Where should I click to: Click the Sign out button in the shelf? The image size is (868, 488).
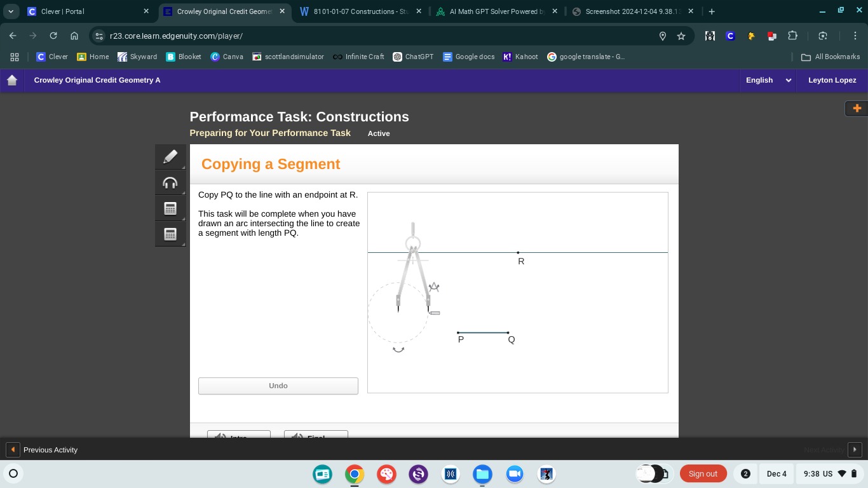point(703,473)
